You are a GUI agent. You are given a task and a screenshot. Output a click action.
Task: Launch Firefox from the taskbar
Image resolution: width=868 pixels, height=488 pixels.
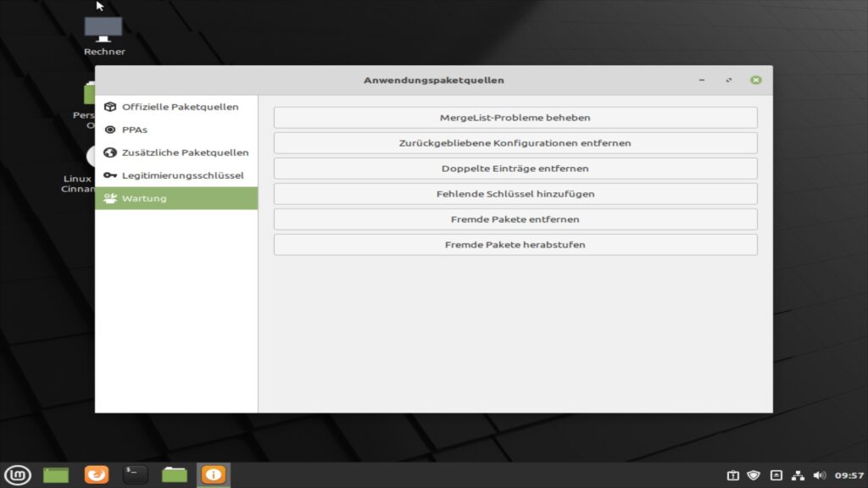coord(97,474)
